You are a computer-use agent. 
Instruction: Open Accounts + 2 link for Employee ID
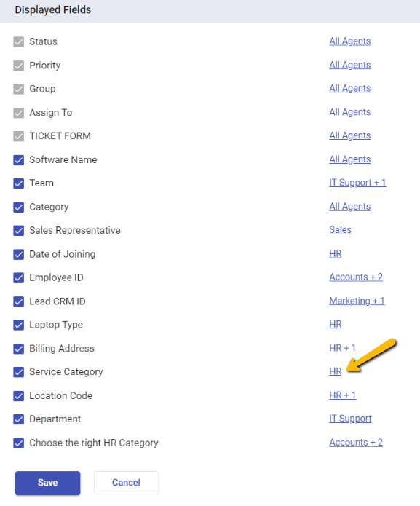tap(356, 277)
